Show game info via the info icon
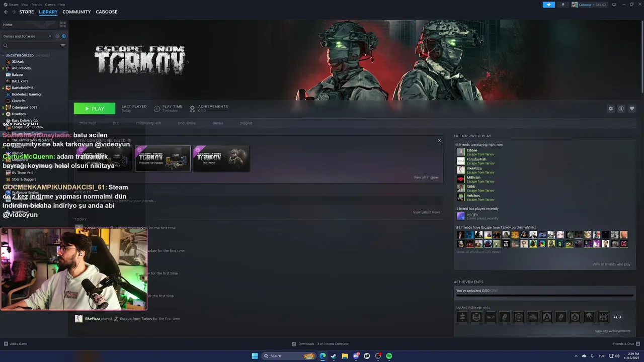The width and height of the screenshot is (644, 362). pos(621,109)
